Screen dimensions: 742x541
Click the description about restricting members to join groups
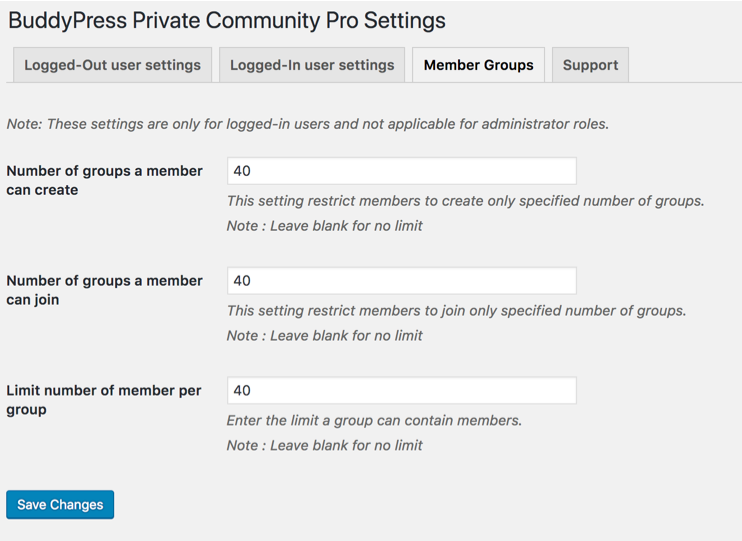pyautogui.click(x=457, y=311)
